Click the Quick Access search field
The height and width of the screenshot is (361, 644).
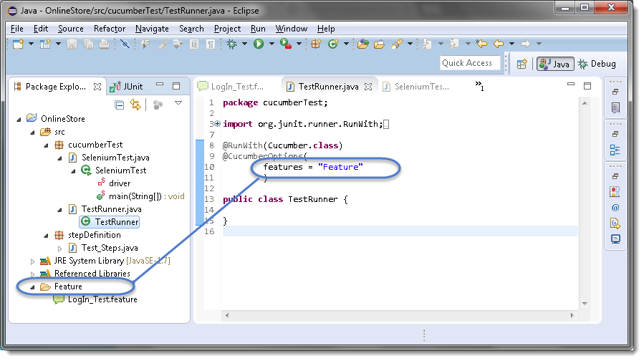coord(470,63)
